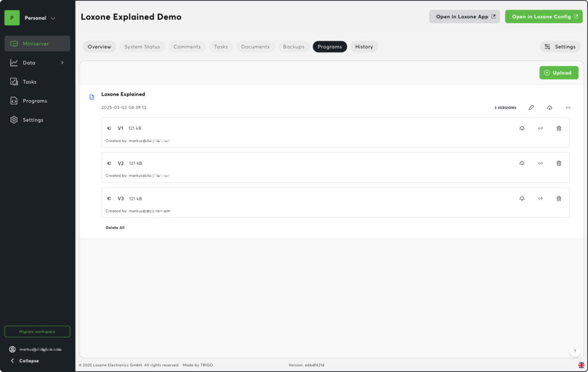
Task: Open the Tasks sidebar section
Action: (29, 81)
